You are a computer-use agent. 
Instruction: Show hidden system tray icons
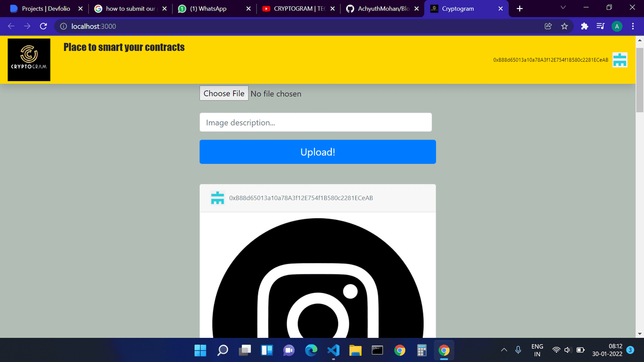point(504,350)
